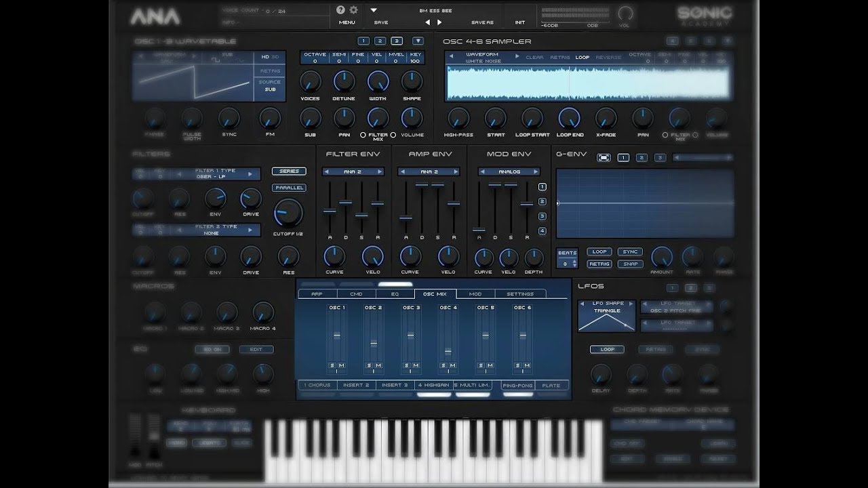Select next Mod Env ANALOG type arrow
Screen dimensions: 868x488
pos(536,172)
